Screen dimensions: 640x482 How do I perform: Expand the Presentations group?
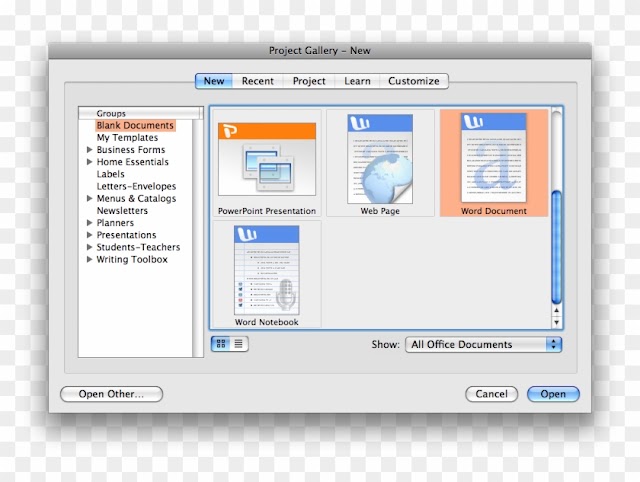(89, 235)
